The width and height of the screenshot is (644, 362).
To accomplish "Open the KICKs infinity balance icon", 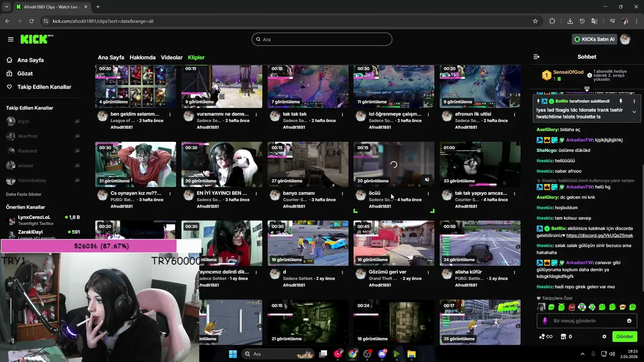I will pos(546,336).
